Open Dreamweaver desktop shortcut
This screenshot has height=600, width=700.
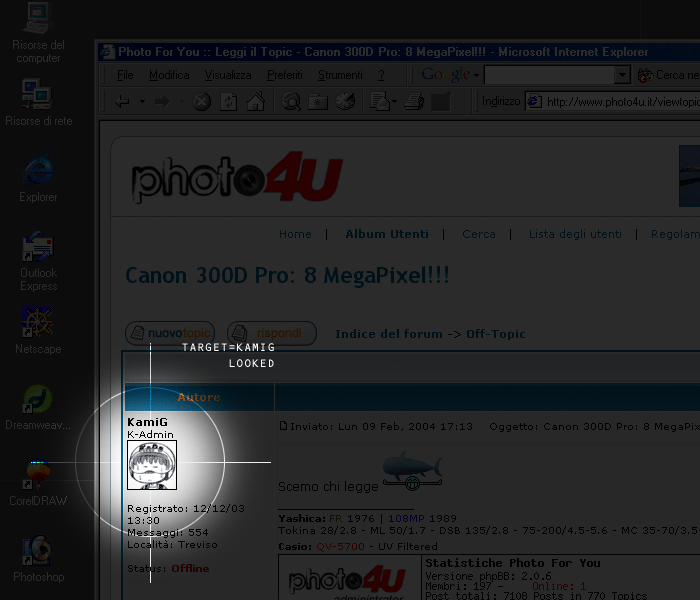pos(38,399)
